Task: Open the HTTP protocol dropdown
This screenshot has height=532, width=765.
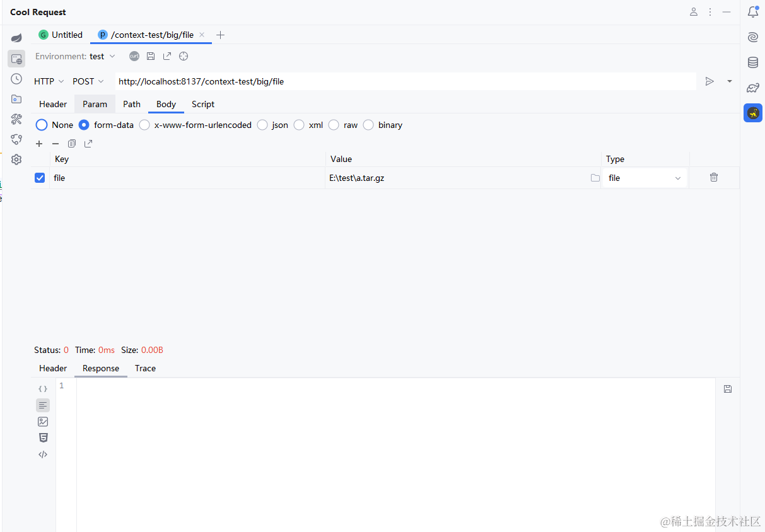Action: [49, 81]
